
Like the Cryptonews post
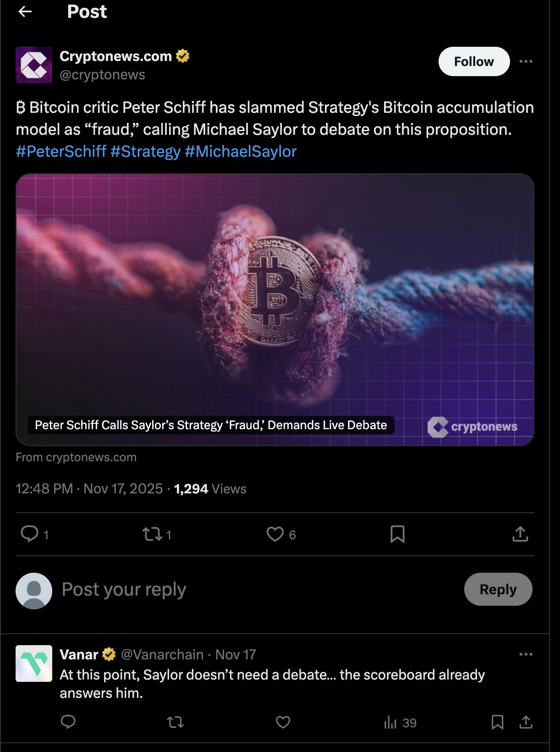coord(275,534)
